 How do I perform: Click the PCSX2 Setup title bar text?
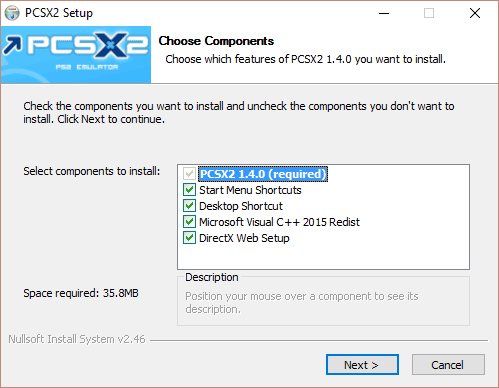(59, 13)
